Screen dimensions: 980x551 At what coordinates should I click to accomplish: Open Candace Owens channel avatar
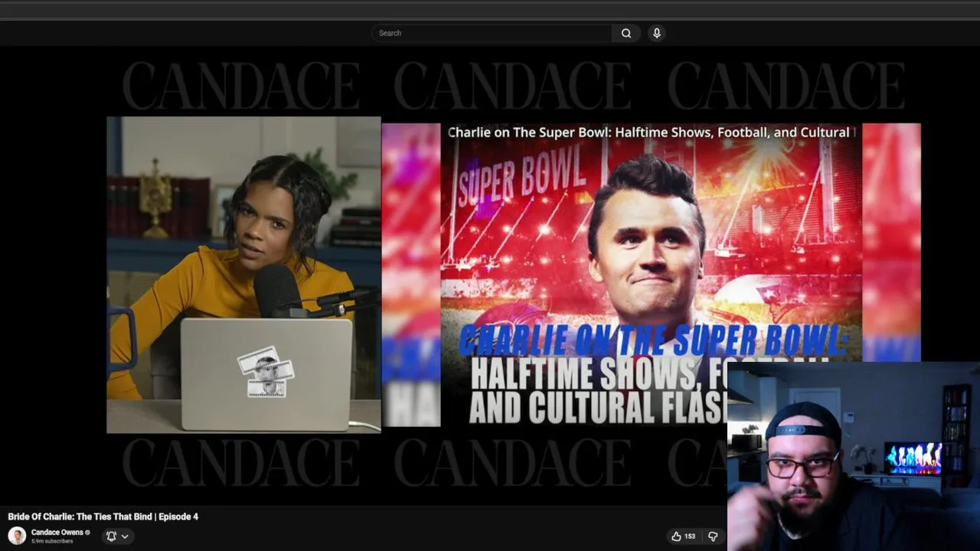point(17,536)
